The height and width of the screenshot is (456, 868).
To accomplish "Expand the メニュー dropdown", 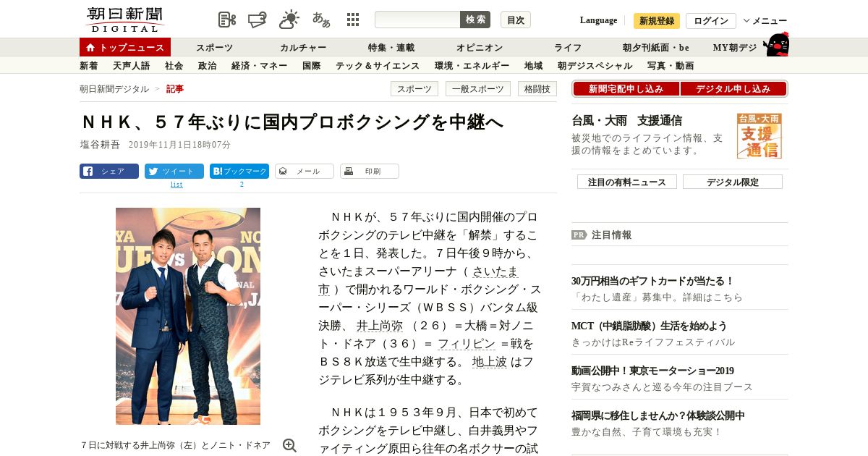I will (765, 20).
